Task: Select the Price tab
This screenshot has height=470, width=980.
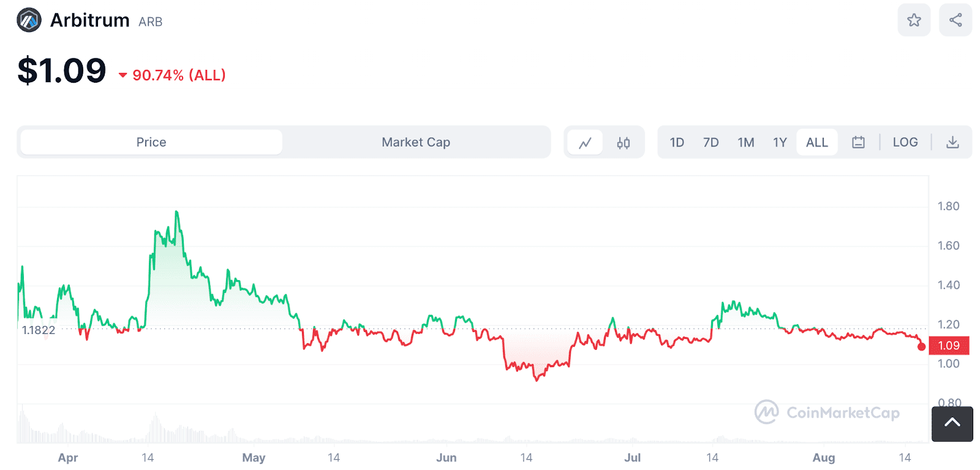Action: [x=151, y=142]
